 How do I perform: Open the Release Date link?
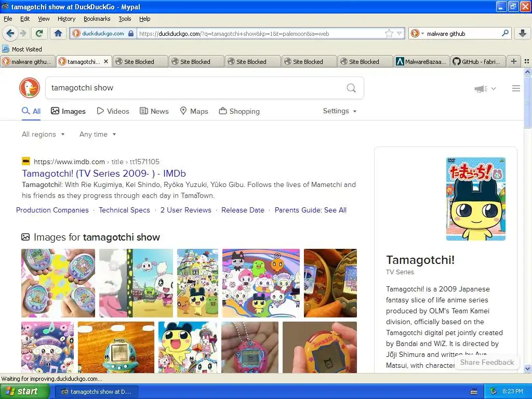(x=243, y=210)
